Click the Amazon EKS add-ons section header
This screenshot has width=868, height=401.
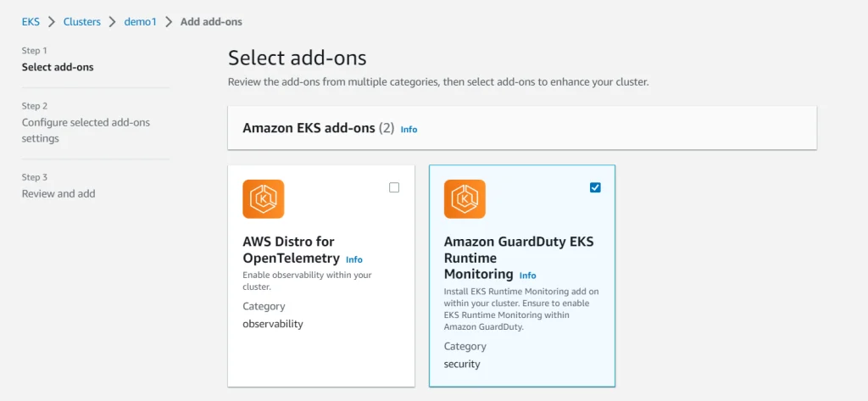(x=522, y=128)
